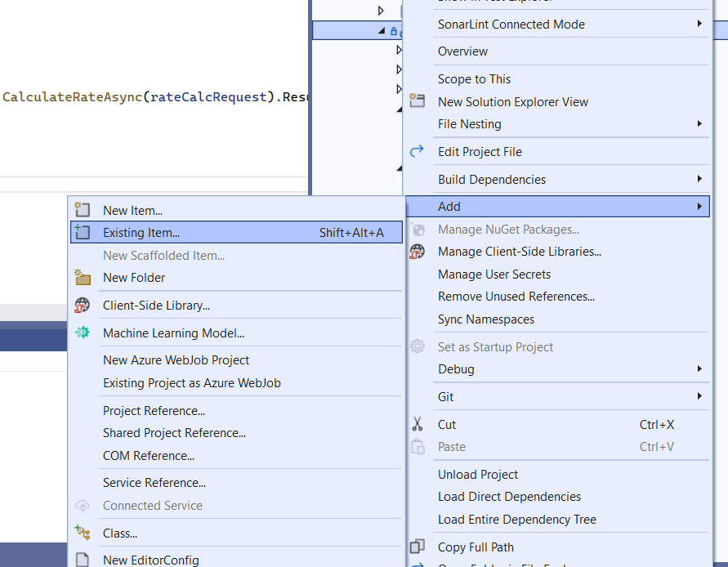Click the lock icon on selected project node
Image resolution: width=728 pixels, height=567 pixels.
(394, 31)
